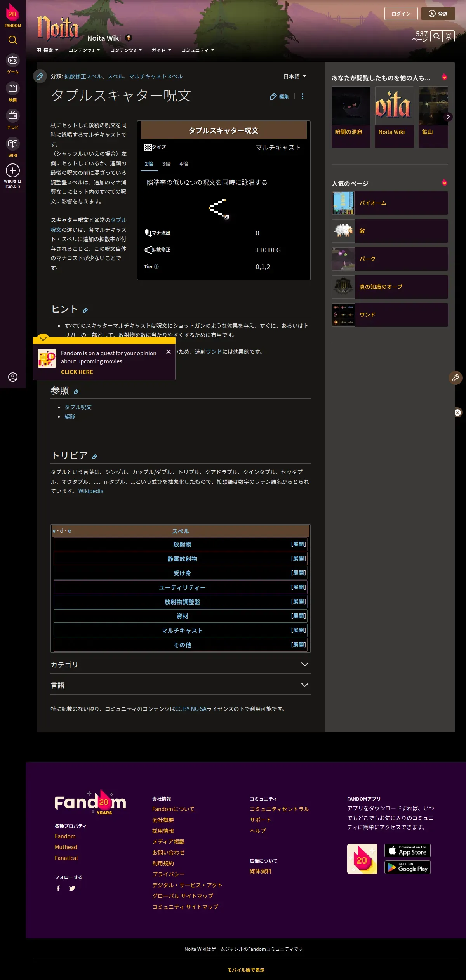The width and height of the screenshot is (466, 980).
Task: Click the round X icon at right edge
Action: [x=458, y=413]
